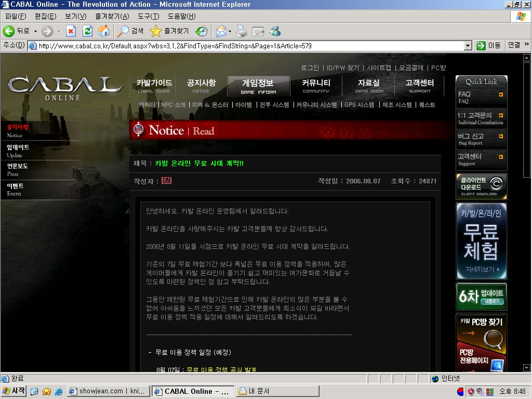This screenshot has width=532, height=399.
Task: Open the 즐겨찾기(A) menu
Action: tap(112, 16)
